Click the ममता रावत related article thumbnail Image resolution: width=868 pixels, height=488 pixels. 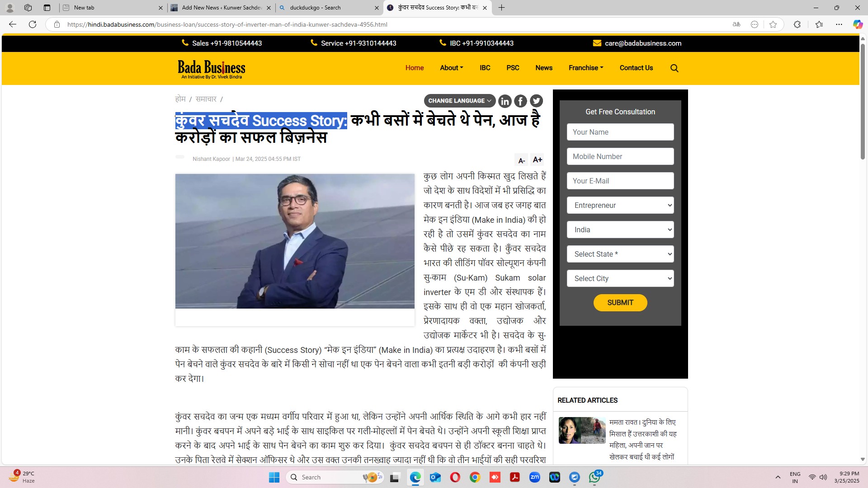582,431
